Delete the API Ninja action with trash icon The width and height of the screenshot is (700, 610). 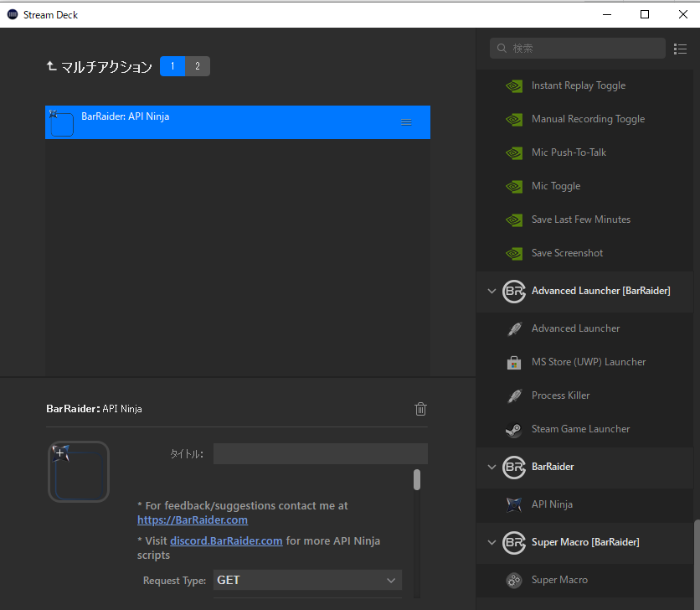[420, 409]
